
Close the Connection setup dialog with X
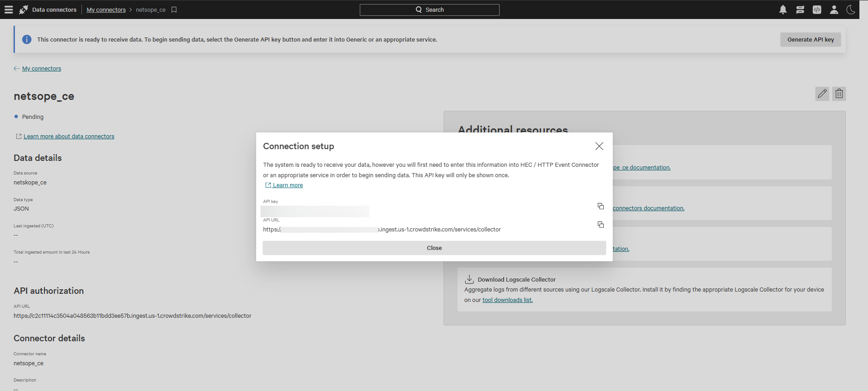pos(599,146)
